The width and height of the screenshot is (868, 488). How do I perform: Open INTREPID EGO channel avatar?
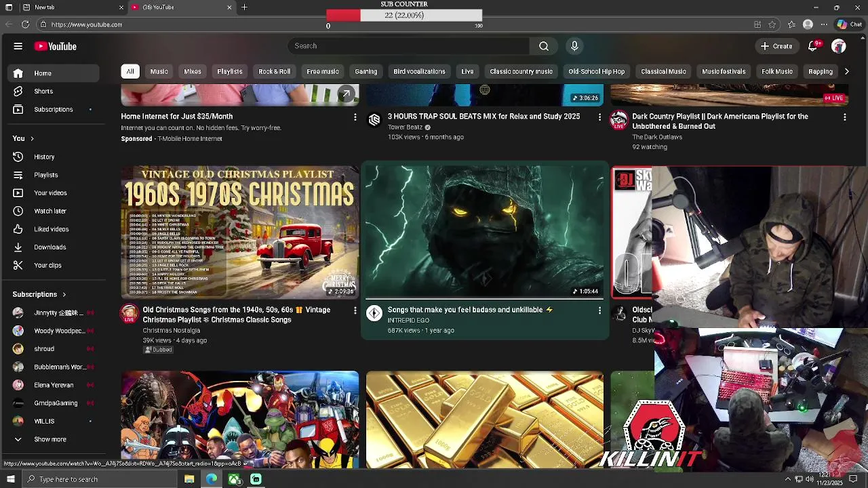click(374, 312)
